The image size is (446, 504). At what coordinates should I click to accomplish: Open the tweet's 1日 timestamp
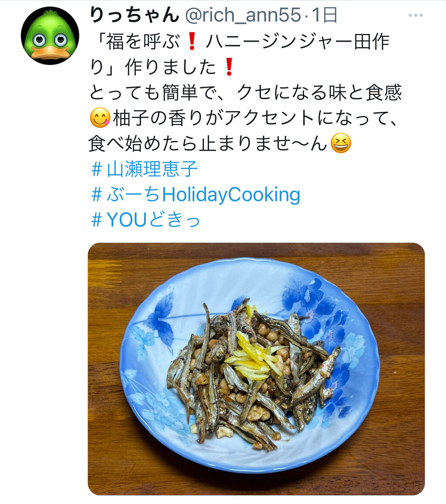point(325,15)
